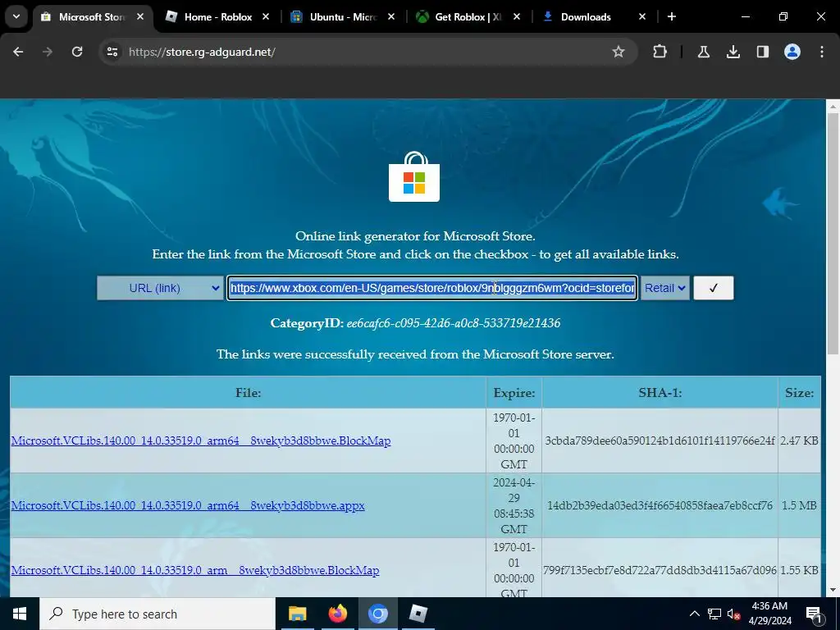Toggle the side panel icon

pyautogui.click(x=762, y=52)
